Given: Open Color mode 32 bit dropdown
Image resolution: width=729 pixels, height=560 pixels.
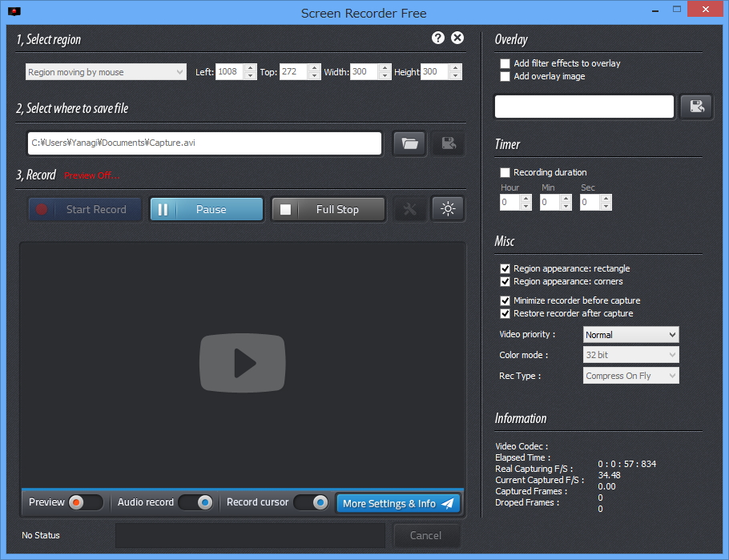Looking at the screenshot, I should click(x=631, y=355).
